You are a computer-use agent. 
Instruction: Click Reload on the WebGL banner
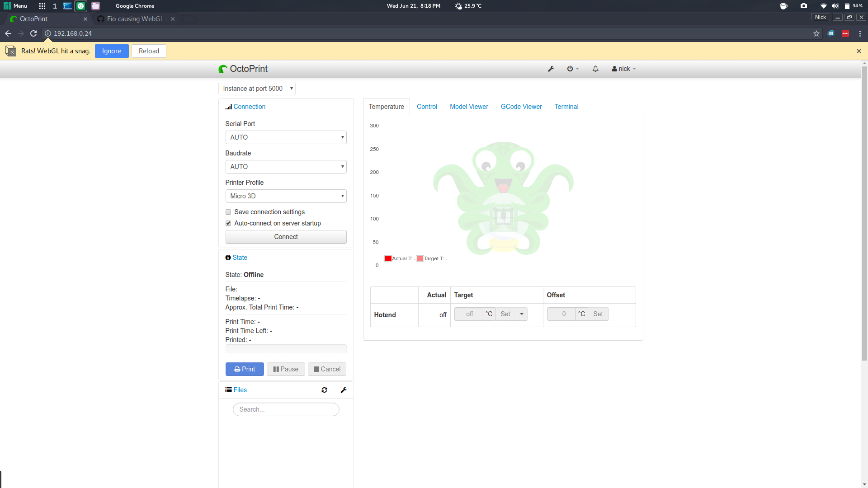[x=149, y=51]
